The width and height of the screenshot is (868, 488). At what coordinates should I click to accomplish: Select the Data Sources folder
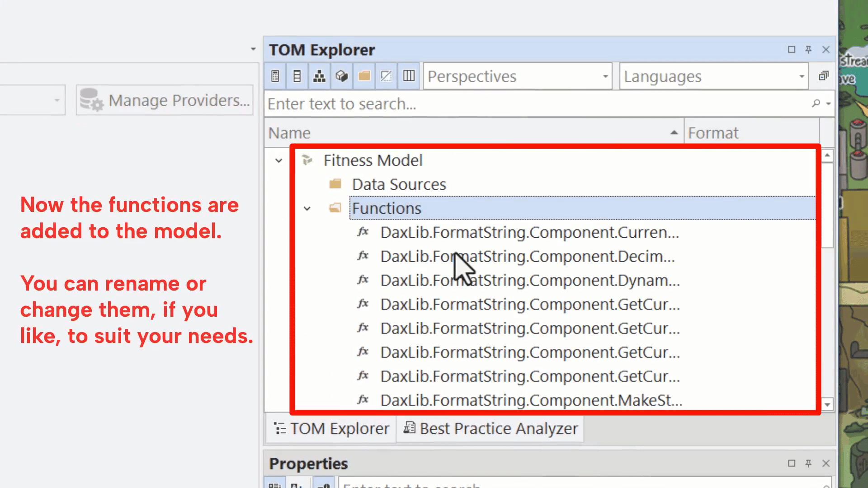tap(399, 184)
